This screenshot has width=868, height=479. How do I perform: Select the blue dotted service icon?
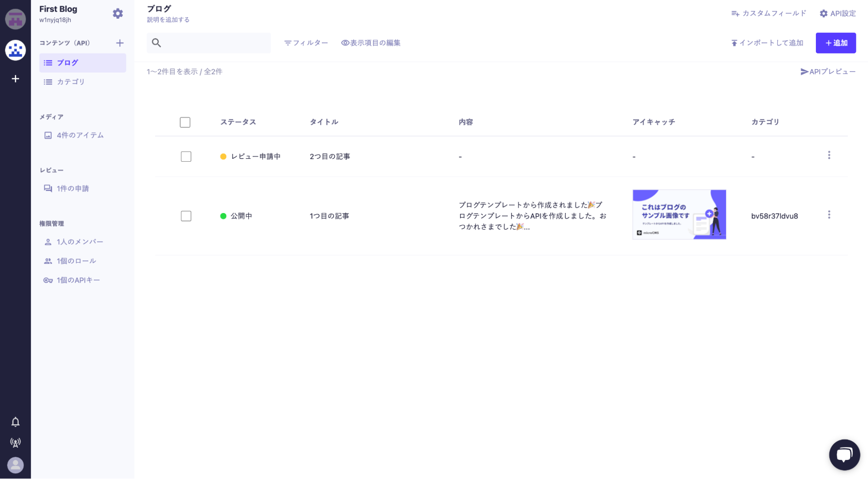pyautogui.click(x=16, y=50)
